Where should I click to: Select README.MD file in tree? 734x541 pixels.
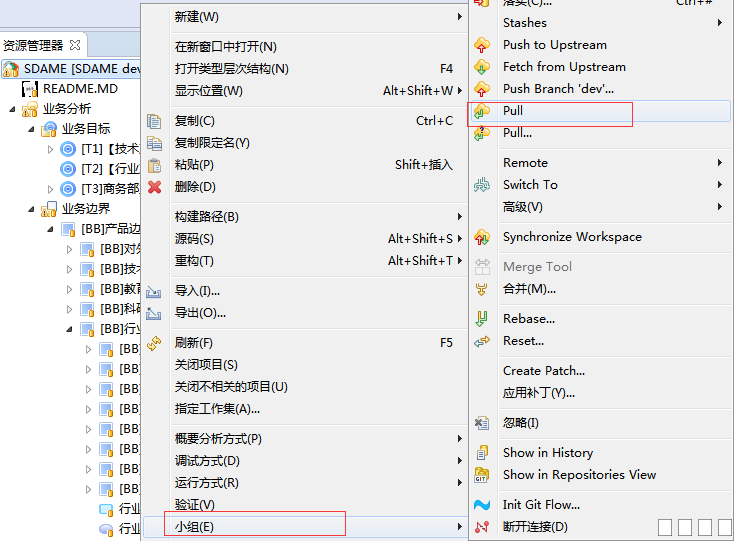coord(79,89)
